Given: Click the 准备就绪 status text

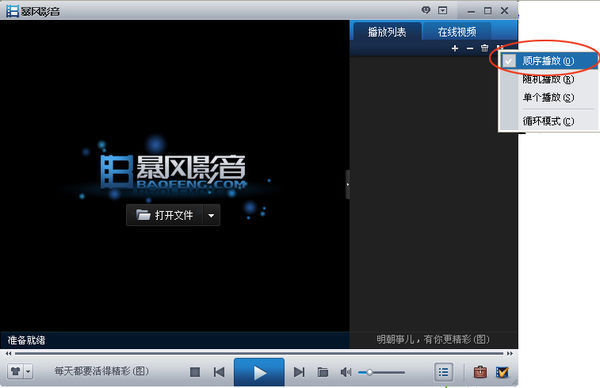Looking at the screenshot, I should coord(26,340).
